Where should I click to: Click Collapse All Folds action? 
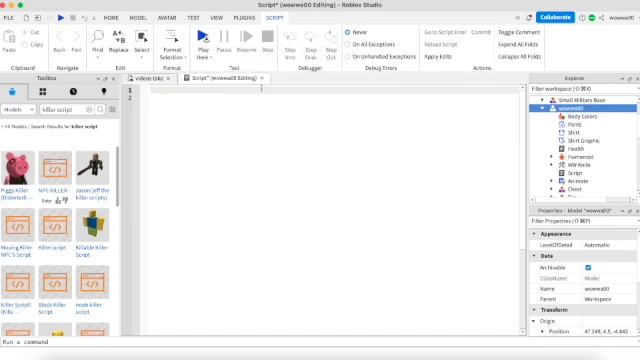point(519,57)
